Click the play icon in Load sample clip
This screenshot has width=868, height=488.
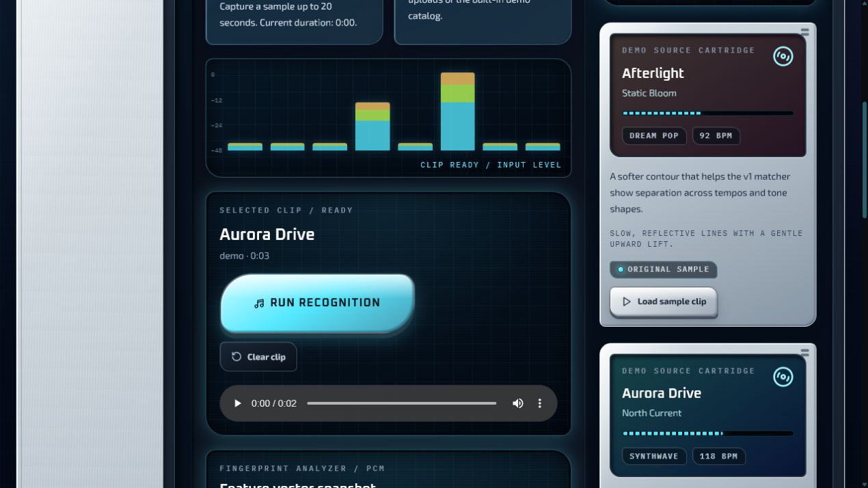(x=627, y=301)
